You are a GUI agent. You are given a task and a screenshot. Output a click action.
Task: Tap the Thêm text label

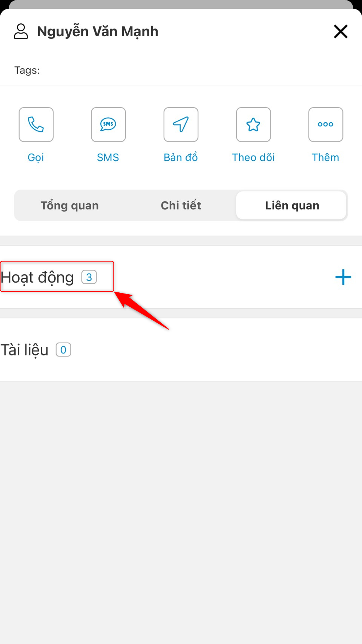tap(325, 157)
